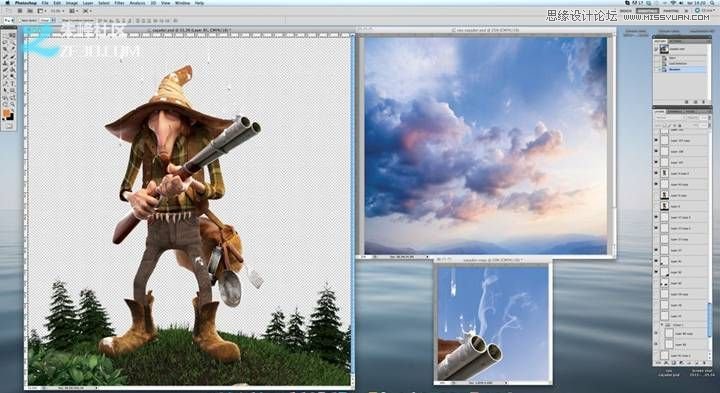The height and width of the screenshot is (393, 720).
Task: Toggle Auto-Select checkbox in options bar
Action: coord(21,20)
